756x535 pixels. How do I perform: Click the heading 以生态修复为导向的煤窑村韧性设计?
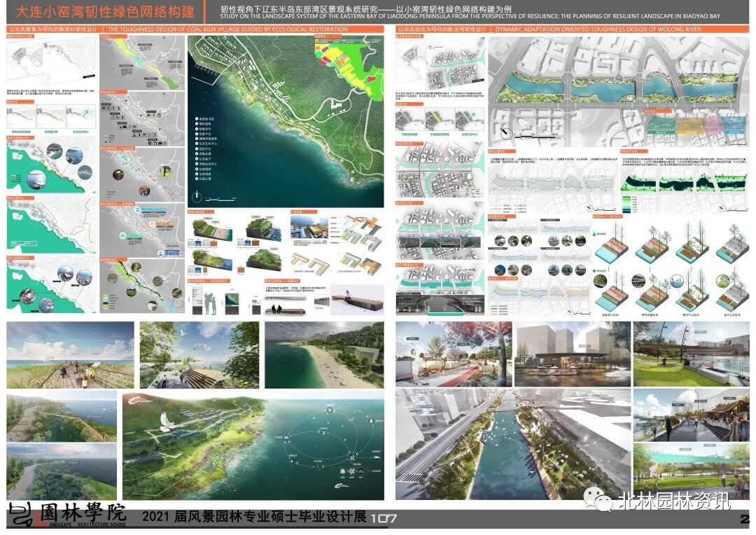(52, 29)
